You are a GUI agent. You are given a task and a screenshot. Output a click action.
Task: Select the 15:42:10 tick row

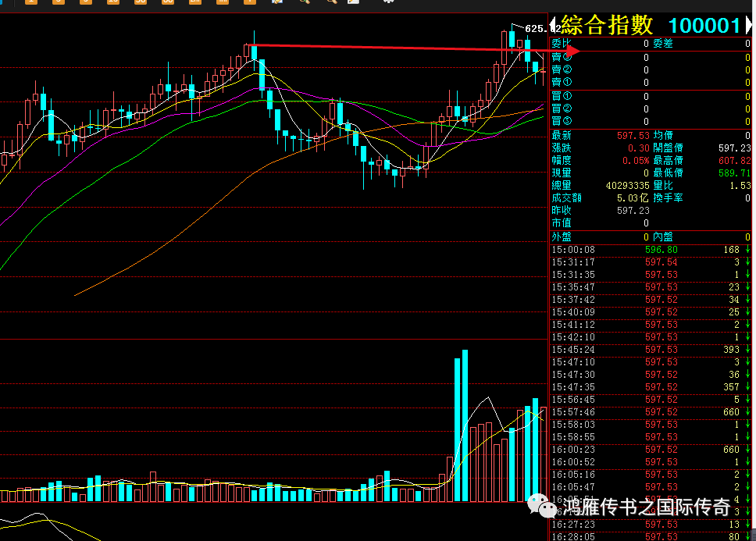(x=651, y=337)
